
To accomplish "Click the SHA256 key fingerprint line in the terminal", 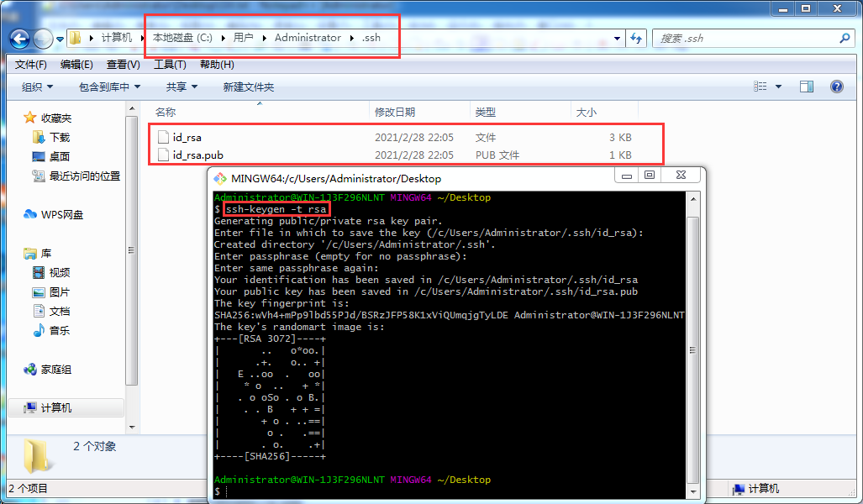I will pyautogui.click(x=449, y=315).
